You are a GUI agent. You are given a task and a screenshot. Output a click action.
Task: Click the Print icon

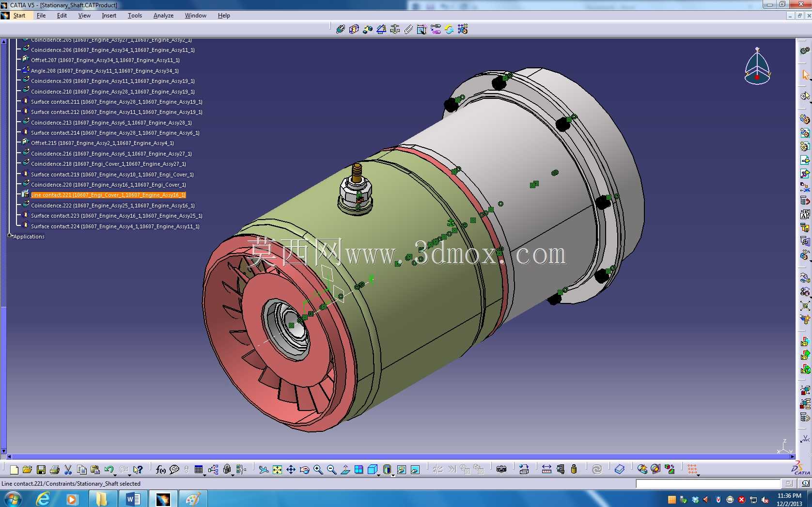55,469
